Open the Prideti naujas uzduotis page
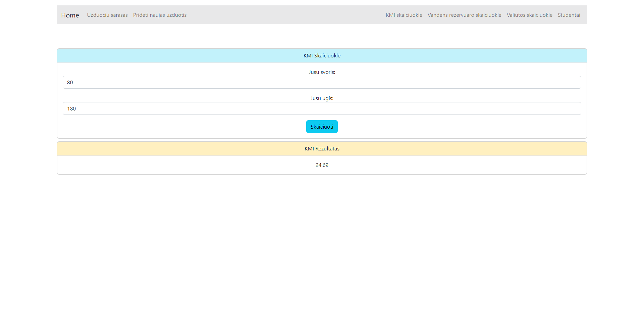The height and width of the screenshot is (320, 644). pos(160,15)
